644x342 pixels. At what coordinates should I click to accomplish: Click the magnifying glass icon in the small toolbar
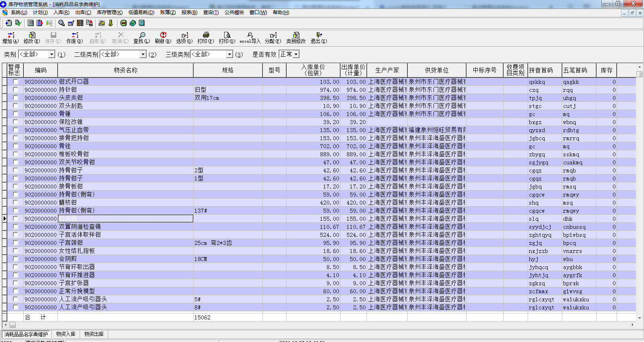click(62, 23)
